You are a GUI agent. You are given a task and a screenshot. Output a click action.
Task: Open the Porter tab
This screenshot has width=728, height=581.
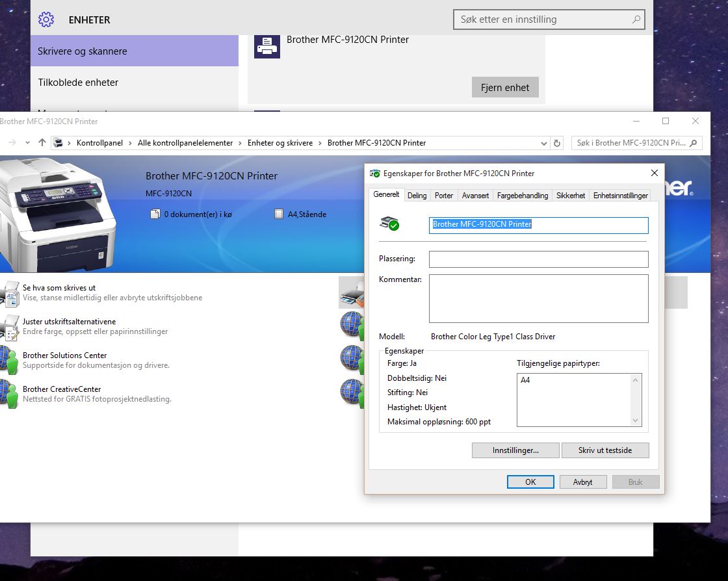[444, 196]
